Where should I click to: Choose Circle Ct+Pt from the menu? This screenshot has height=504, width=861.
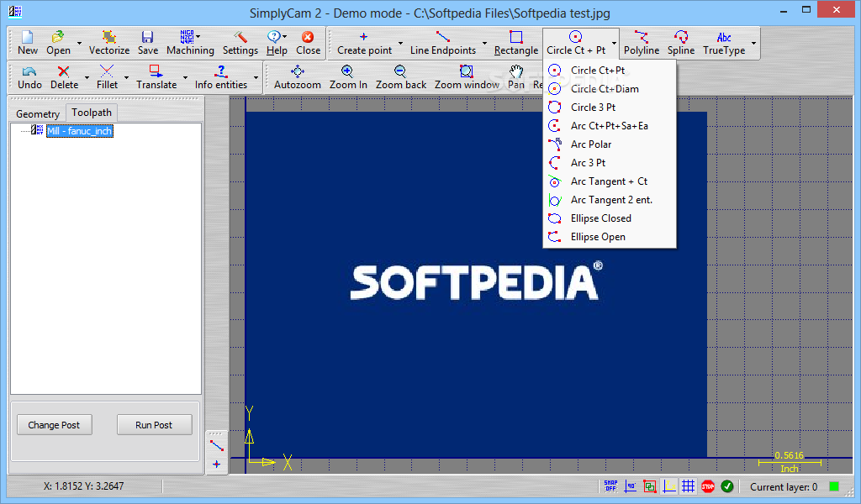click(x=609, y=71)
